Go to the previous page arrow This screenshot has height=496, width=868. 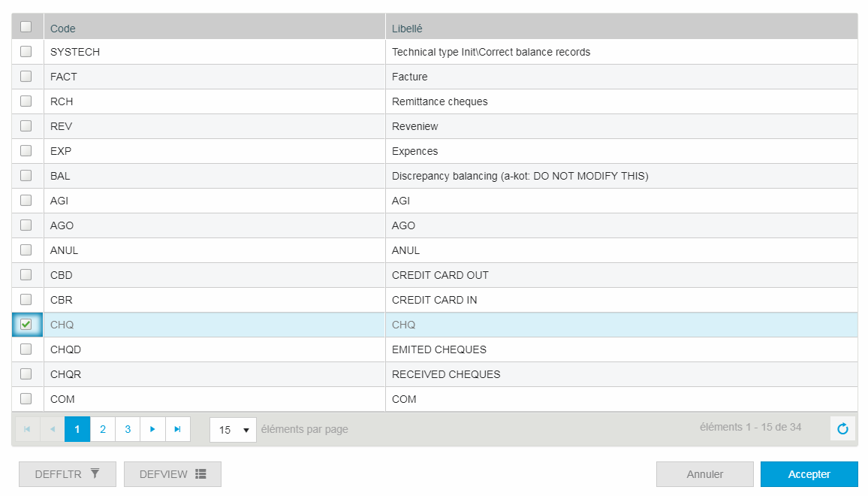coord(53,429)
